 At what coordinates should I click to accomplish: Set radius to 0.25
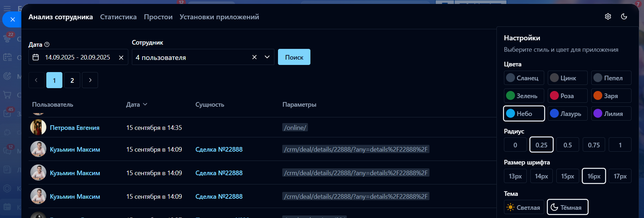[541, 145]
